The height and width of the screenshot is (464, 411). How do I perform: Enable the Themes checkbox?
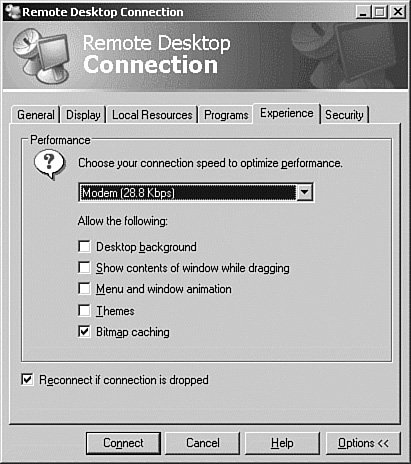pos(84,310)
